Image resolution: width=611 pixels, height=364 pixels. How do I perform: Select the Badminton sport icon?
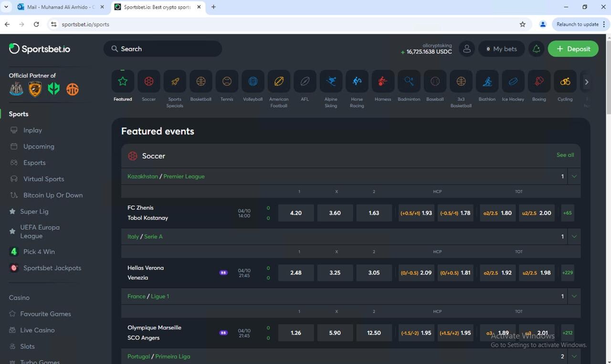(x=409, y=82)
